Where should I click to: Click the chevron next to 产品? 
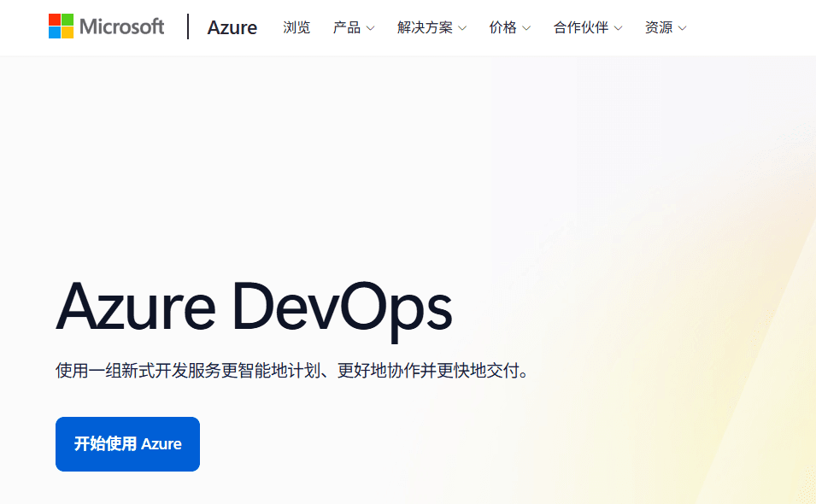tap(371, 28)
